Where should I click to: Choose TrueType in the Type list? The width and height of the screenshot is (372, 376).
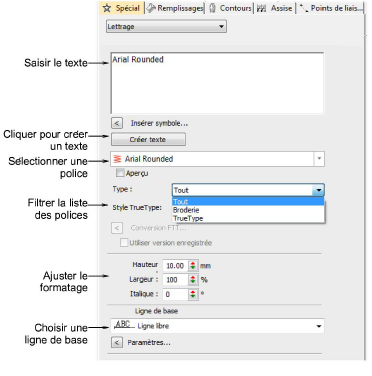click(x=248, y=218)
